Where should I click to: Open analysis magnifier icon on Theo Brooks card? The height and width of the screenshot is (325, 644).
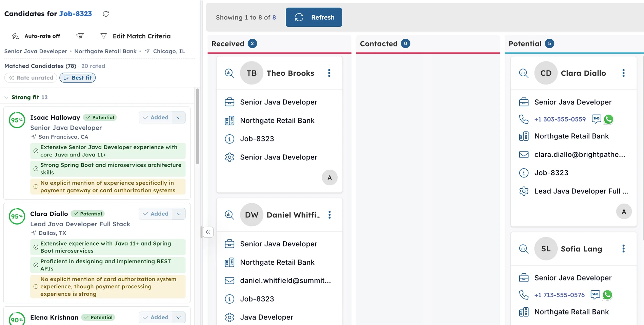pyautogui.click(x=229, y=73)
